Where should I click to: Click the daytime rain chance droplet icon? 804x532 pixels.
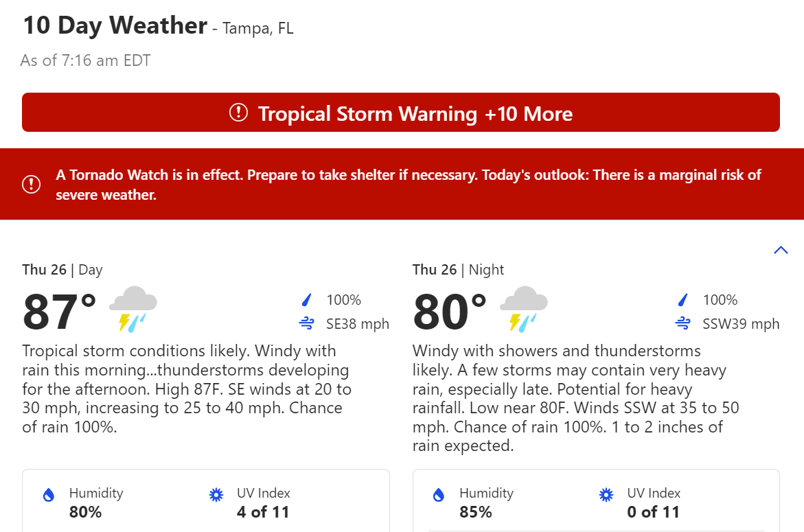pyautogui.click(x=307, y=300)
